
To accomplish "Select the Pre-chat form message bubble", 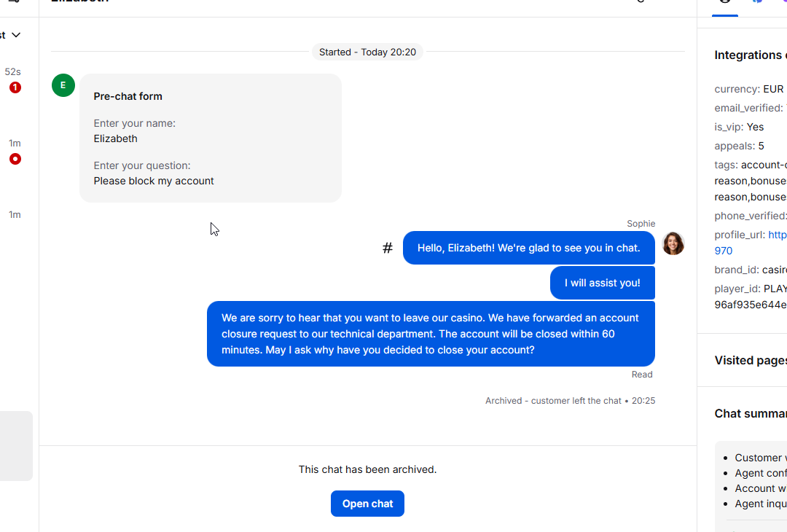I will point(210,138).
